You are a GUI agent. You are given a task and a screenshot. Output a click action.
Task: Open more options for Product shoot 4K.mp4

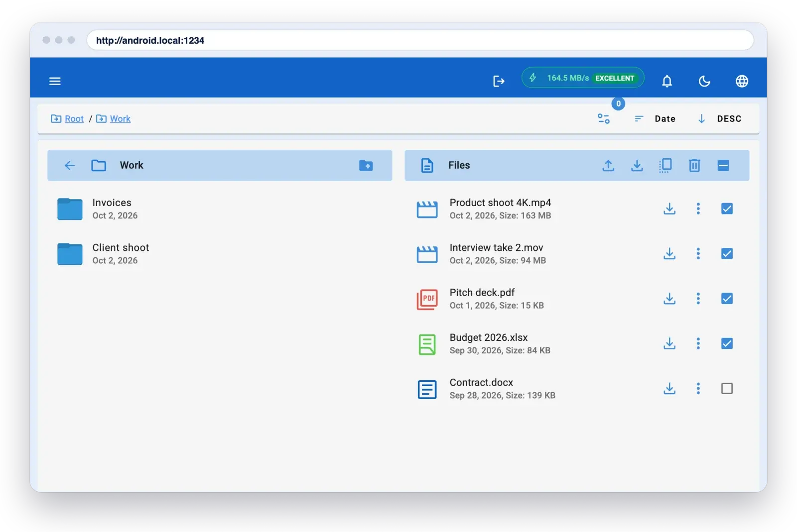pos(698,209)
